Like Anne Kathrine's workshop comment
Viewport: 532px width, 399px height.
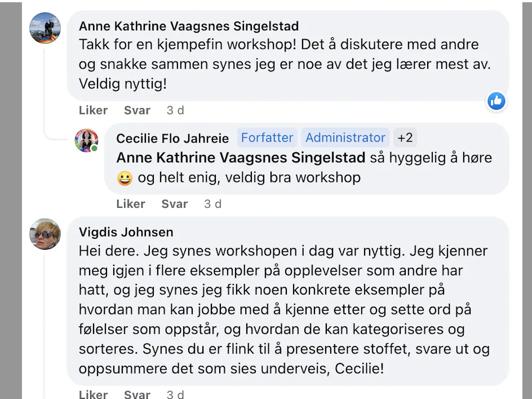point(94,110)
